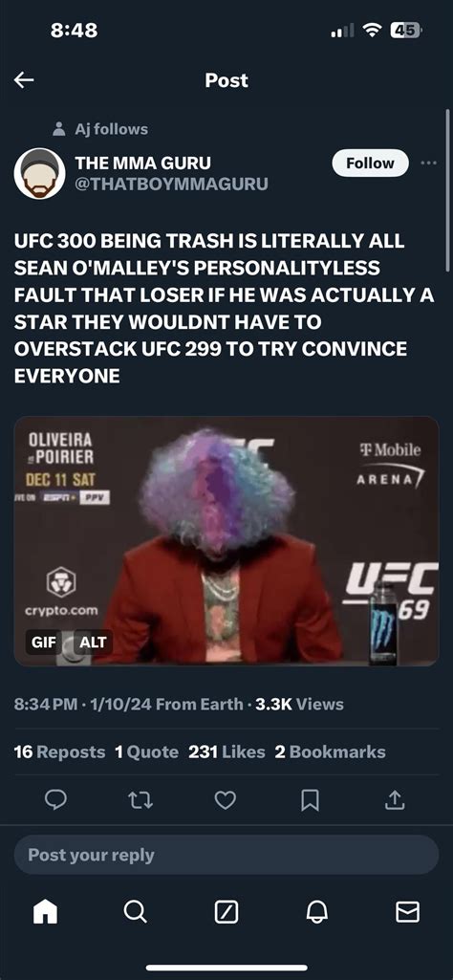Tap the Post your reply field
The height and width of the screenshot is (980, 453).
(x=226, y=855)
